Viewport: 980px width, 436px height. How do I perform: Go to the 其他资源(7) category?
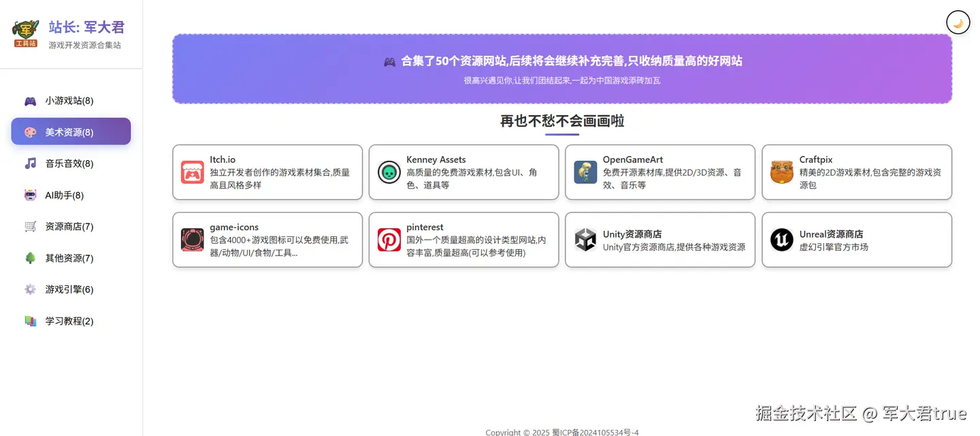coord(71,258)
